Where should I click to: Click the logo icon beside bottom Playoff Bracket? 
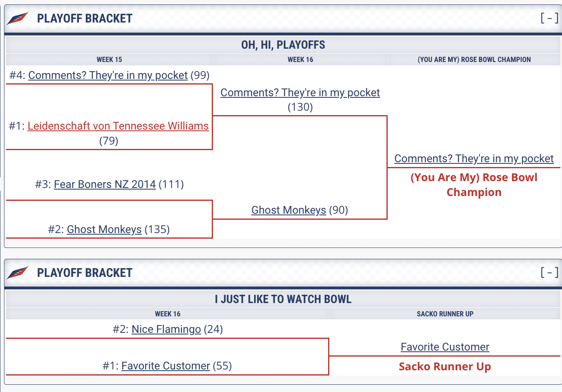click(18, 272)
